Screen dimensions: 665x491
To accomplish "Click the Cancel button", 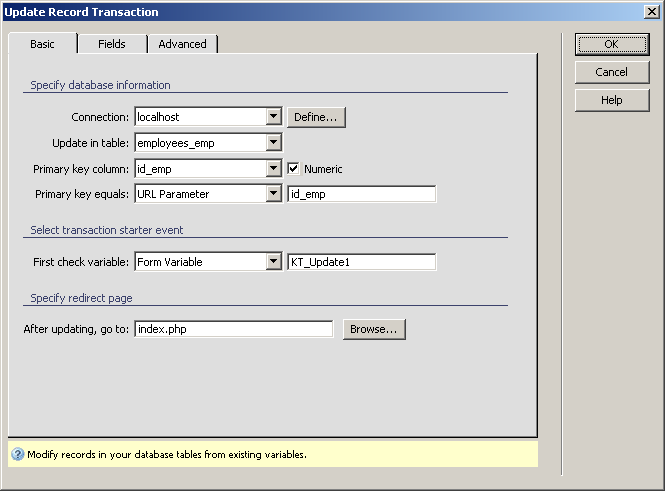I will pyautogui.click(x=611, y=72).
